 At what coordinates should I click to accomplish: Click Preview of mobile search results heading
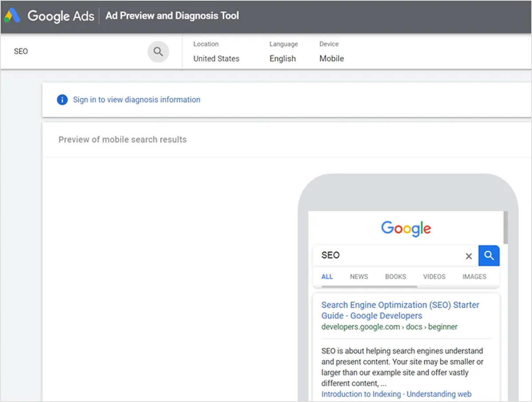tap(122, 140)
